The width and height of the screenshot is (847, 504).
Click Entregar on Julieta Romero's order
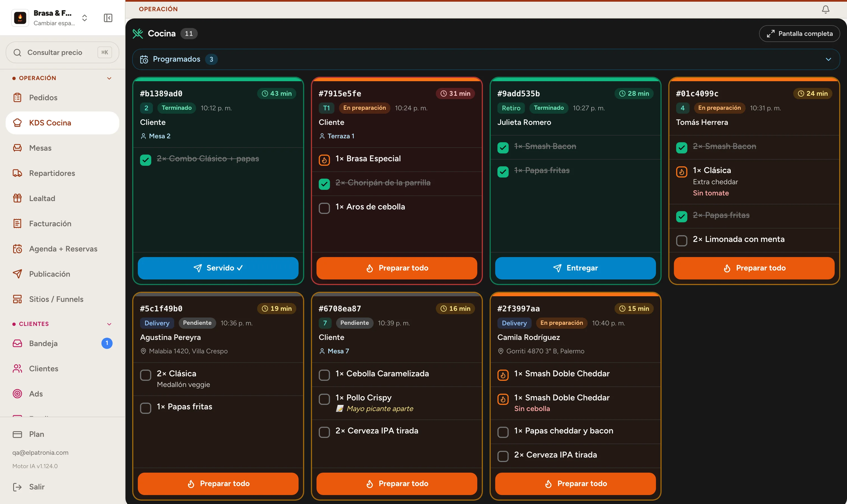click(x=575, y=268)
